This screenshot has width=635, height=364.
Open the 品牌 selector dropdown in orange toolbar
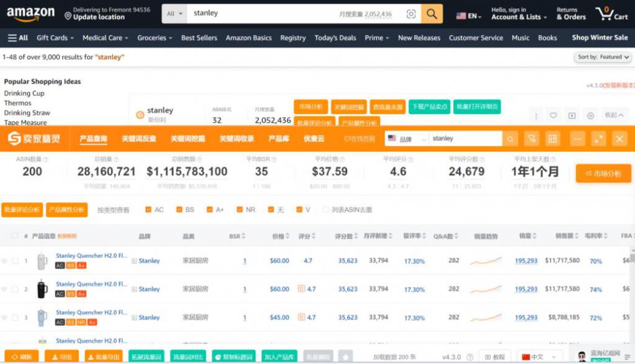click(407, 139)
